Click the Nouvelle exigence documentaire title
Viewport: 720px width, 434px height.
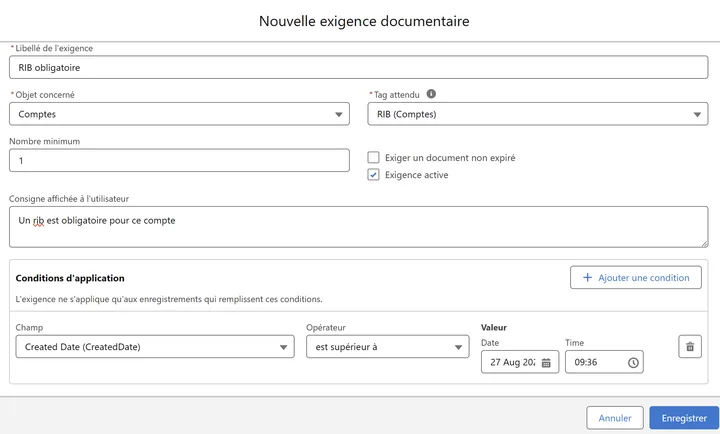pyautogui.click(x=364, y=21)
